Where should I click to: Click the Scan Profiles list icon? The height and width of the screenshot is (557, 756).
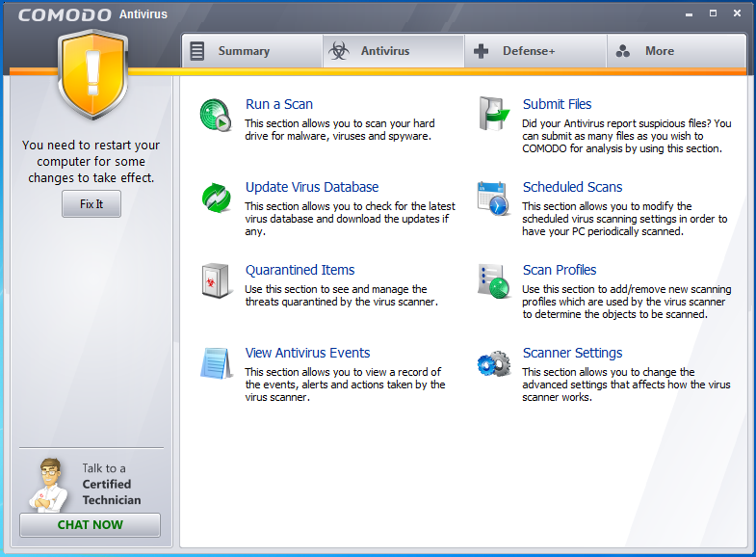point(493,281)
